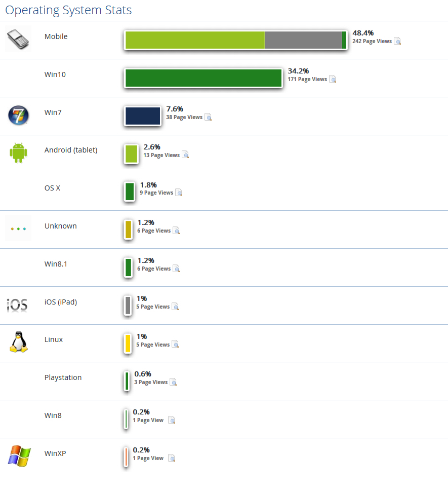Click the WinXP page view magnifier icon
The height and width of the screenshot is (493, 448).
point(172,459)
